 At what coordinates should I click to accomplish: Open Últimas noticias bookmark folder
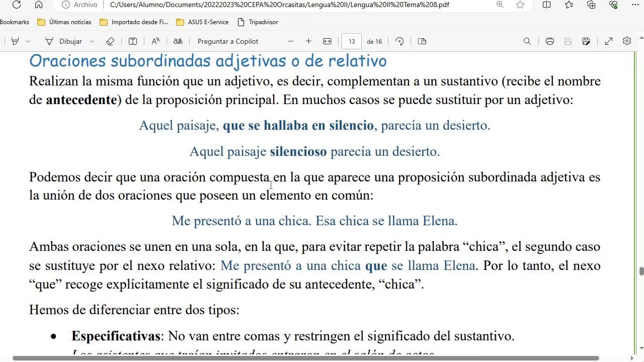pos(64,22)
